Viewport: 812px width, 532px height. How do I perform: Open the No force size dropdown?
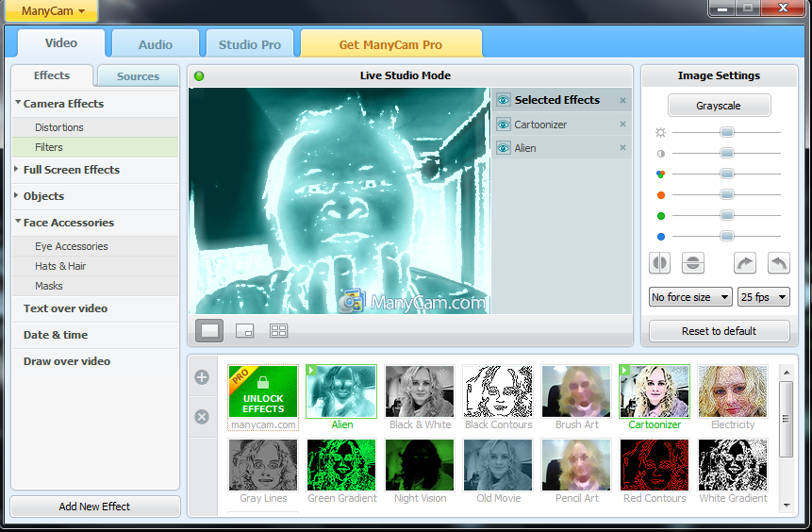tap(690, 297)
